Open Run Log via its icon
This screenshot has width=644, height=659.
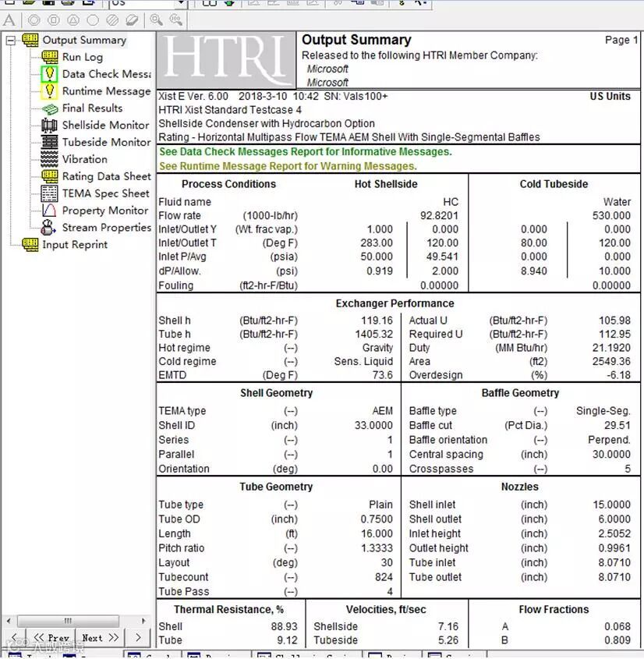50,57
